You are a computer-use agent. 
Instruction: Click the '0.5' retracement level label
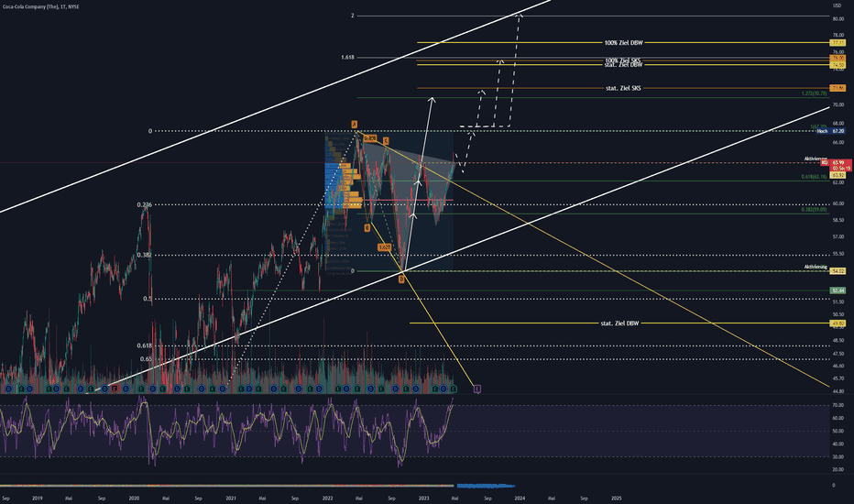[x=148, y=299]
